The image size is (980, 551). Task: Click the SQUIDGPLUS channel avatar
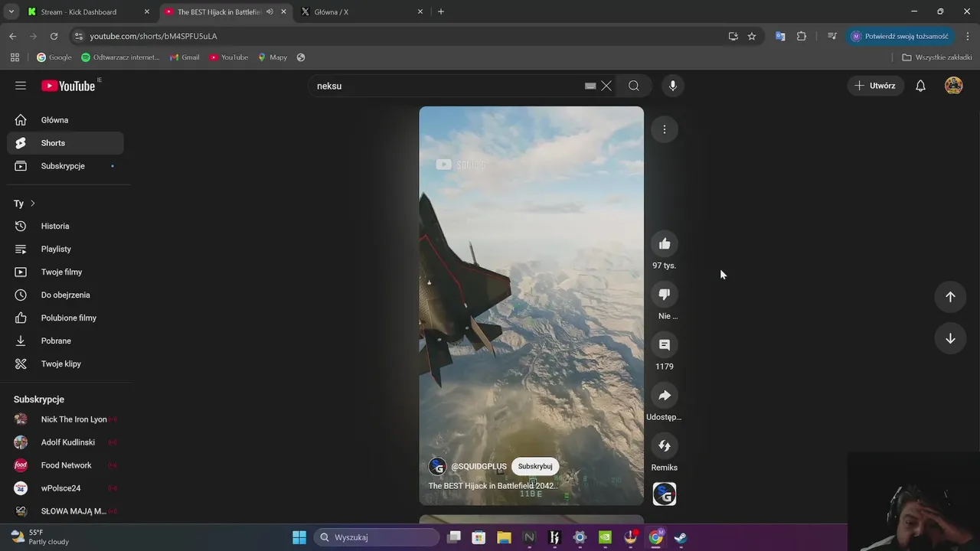click(x=437, y=467)
